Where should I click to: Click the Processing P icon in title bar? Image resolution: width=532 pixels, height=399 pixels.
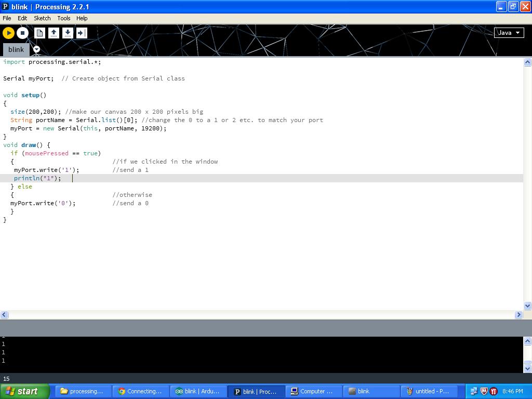click(5, 6)
